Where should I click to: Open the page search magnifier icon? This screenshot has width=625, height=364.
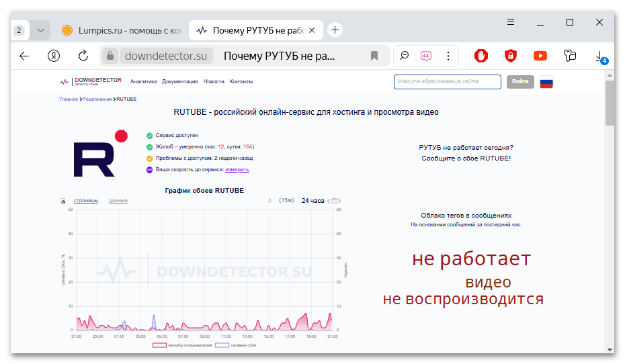click(x=404, y=56)
